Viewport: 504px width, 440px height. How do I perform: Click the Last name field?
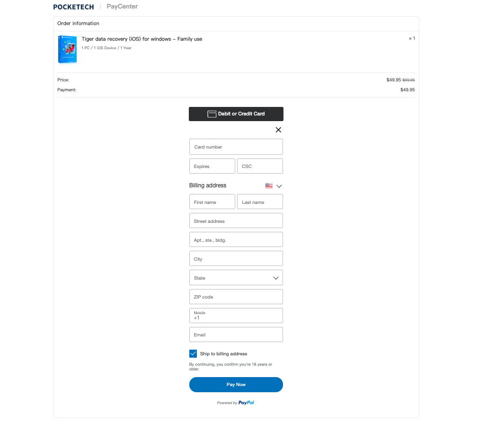[260, 202]
